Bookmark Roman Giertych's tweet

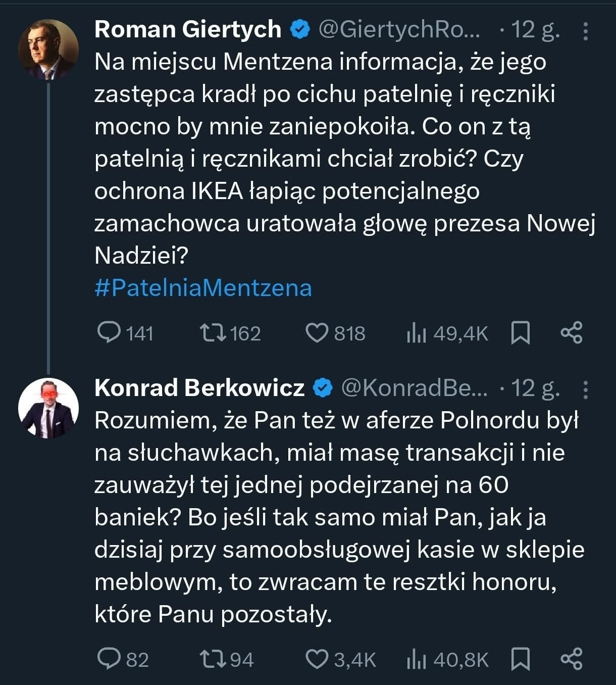tap(521, 333)
